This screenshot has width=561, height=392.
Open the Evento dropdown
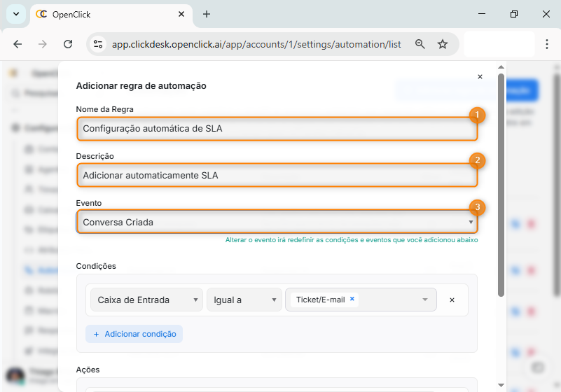coord(277,222)
